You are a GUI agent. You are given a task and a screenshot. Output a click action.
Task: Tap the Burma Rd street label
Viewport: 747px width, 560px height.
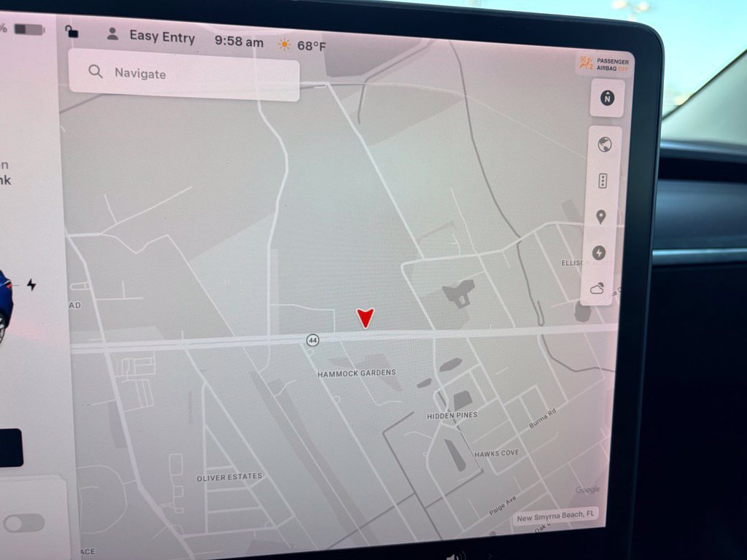(x=543, y=419)
